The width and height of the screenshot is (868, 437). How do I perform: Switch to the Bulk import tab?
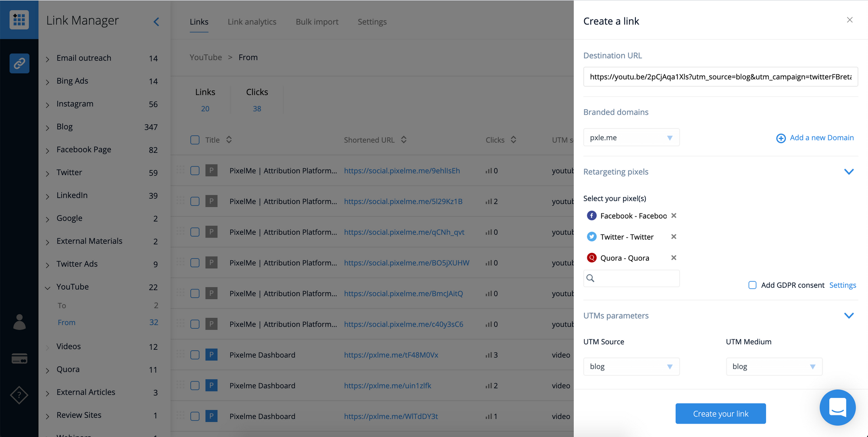317,22
